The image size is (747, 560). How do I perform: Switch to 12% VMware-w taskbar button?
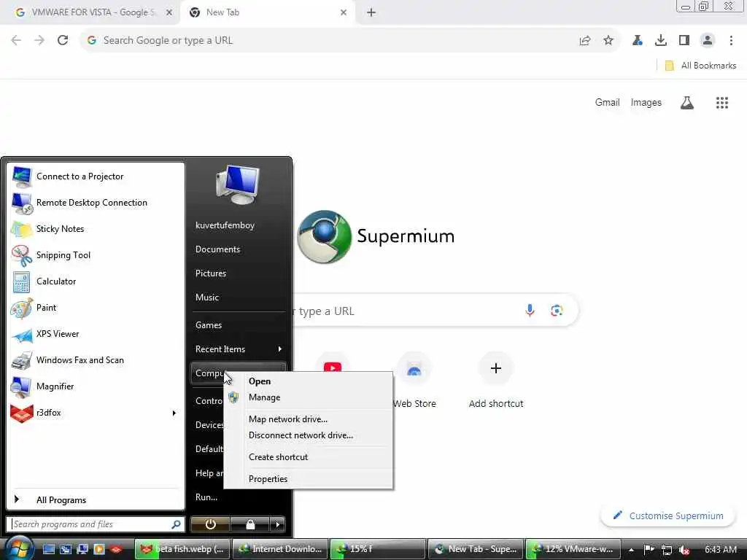(x=573, y=549)
